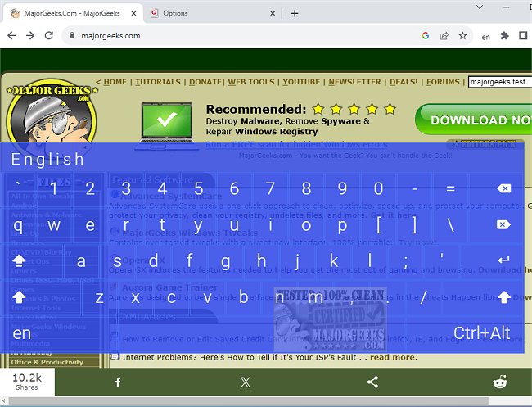Viewport: 532px width, 407px height.
Task: Open the DONATE navigation link
Action: click(205, 82)
